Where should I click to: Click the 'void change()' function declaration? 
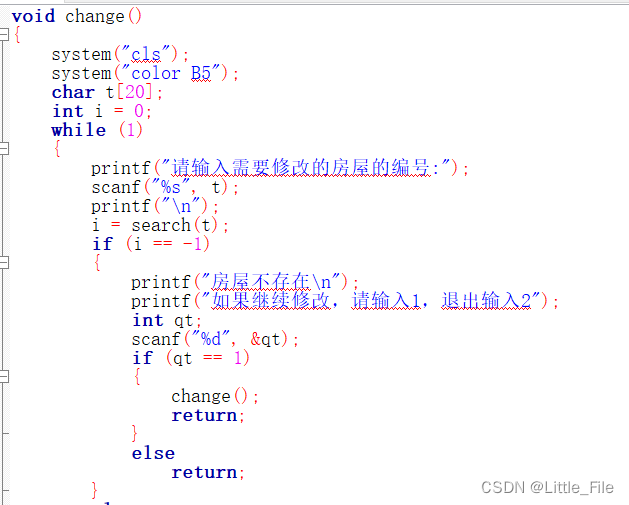coord(77,16)
